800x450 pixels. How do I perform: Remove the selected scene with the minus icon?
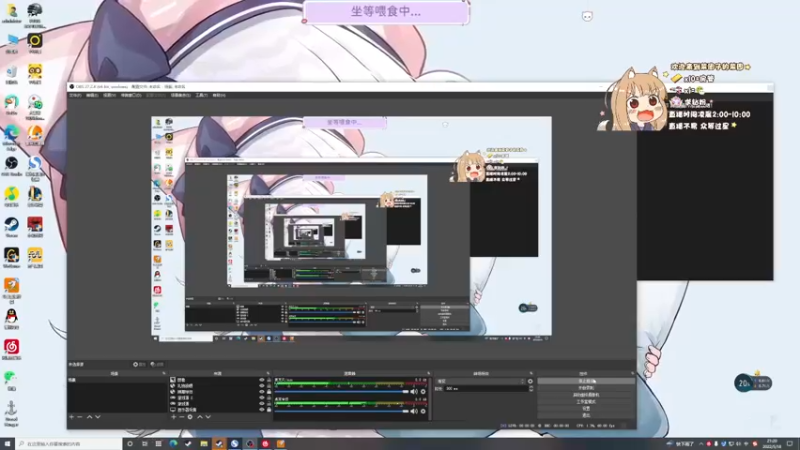[80, 417]
